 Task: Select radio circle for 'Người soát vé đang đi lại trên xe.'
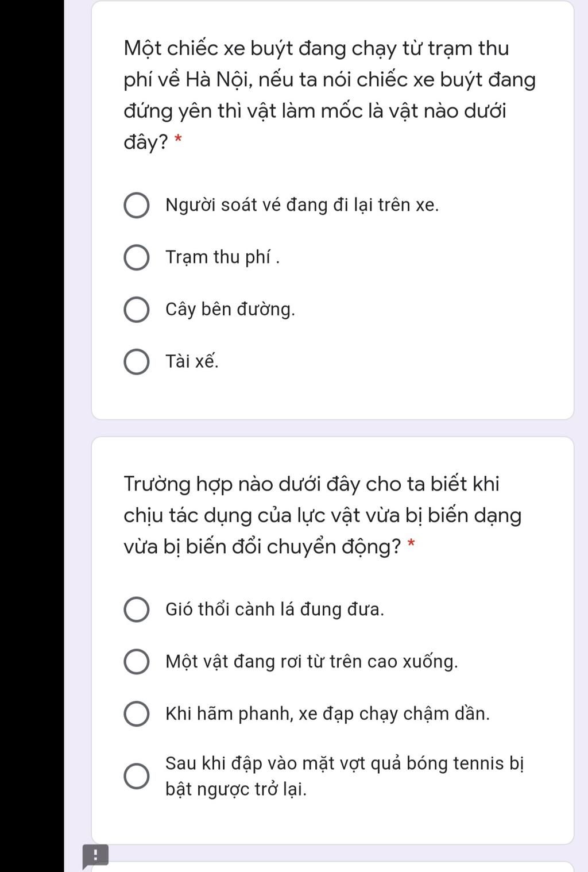pyautogui.click(x=137, y=206)
